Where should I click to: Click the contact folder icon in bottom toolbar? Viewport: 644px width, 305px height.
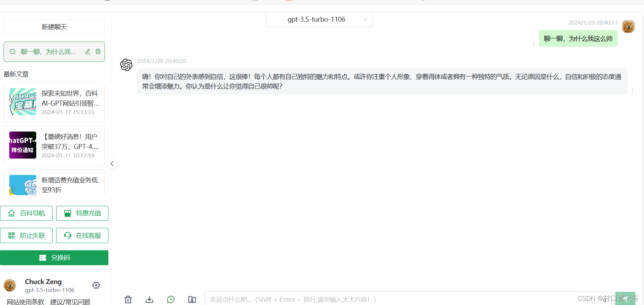[192, 299]
